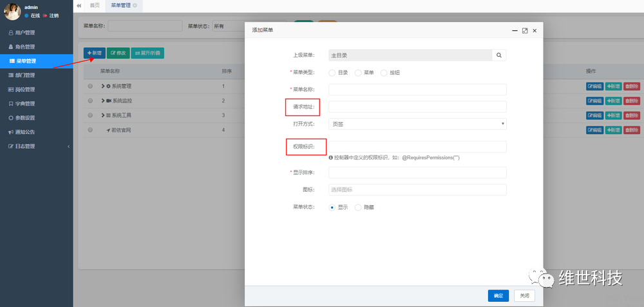Screen dimensions: 644x307
Task: Close the 菜单管理 tab with its x icon
Action: click(135, 5)
